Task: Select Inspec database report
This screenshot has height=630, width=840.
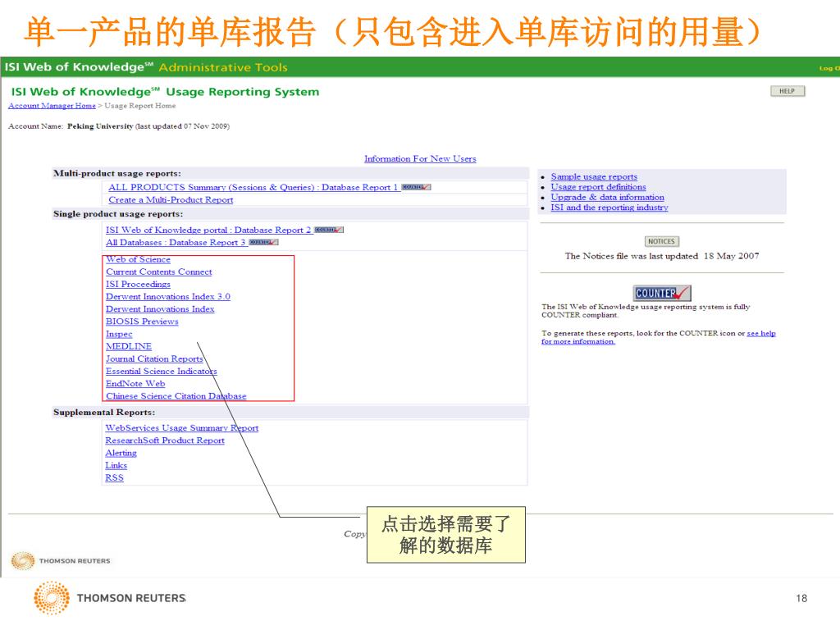Action: click(x=119, y=334)
